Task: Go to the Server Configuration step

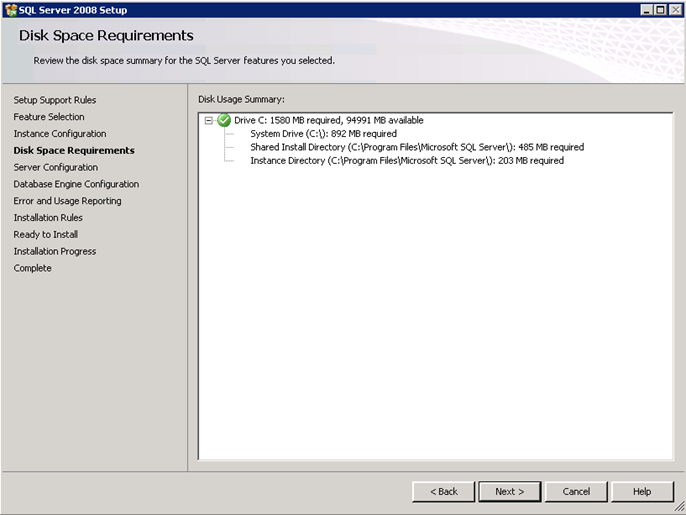Action: tap(56, 167)
